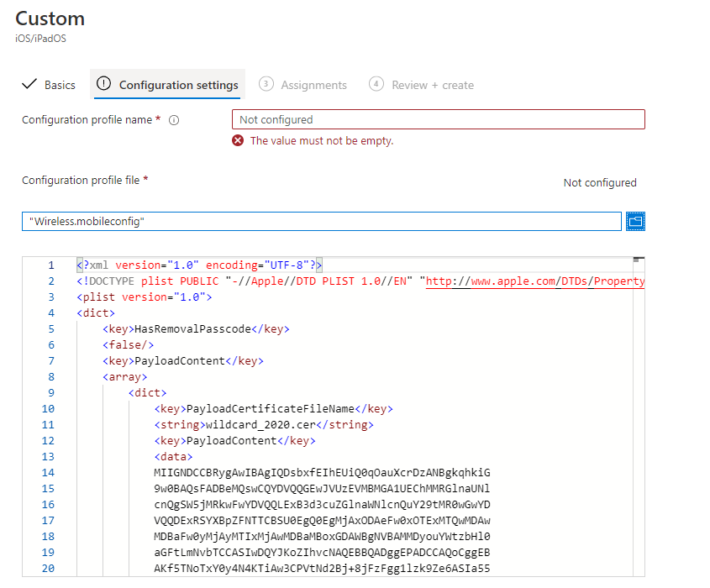
Task: Open the apple.com DTD link in line 2
Action: [534, 281]
